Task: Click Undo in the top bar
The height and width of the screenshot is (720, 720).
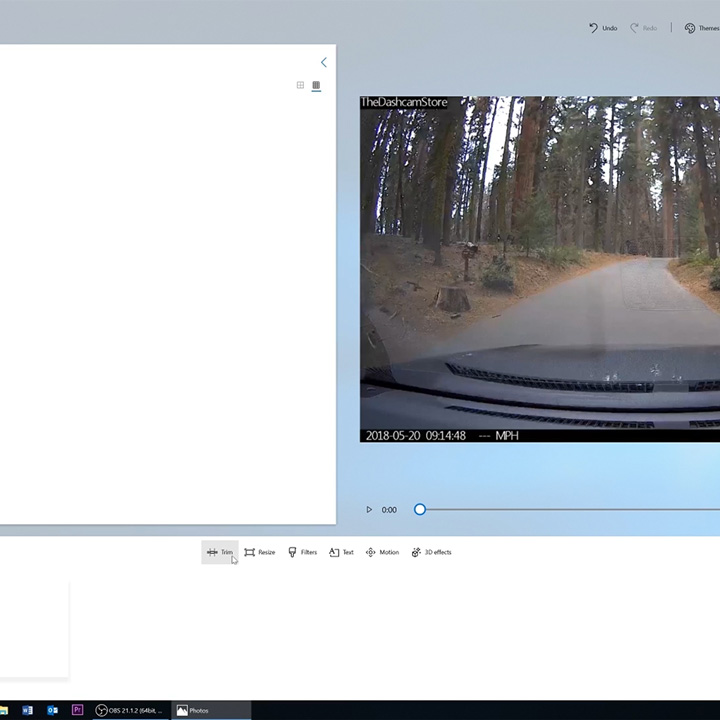Action: (603, 28)
